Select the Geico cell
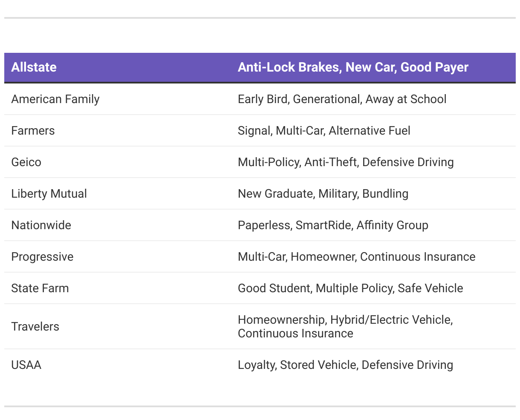 [26, 162]
